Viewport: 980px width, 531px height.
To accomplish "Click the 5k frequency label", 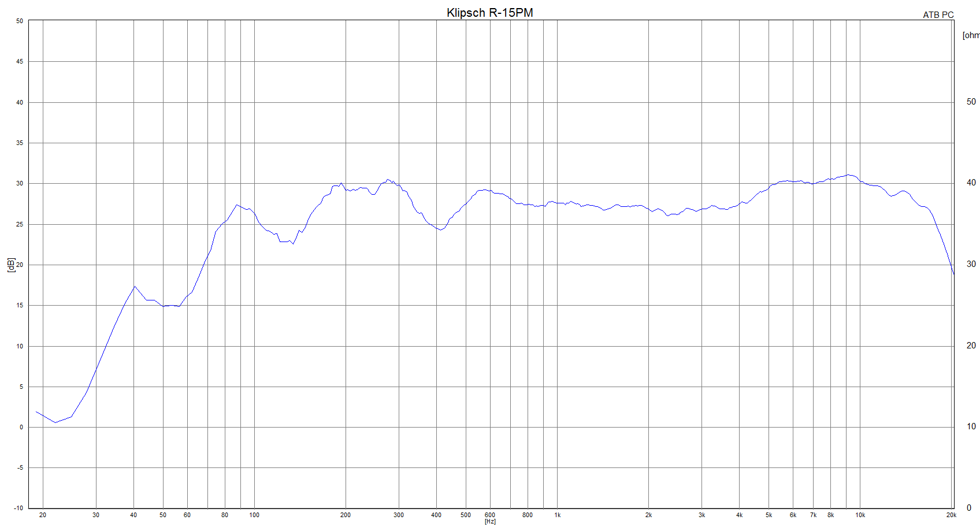I will [769, 515].
